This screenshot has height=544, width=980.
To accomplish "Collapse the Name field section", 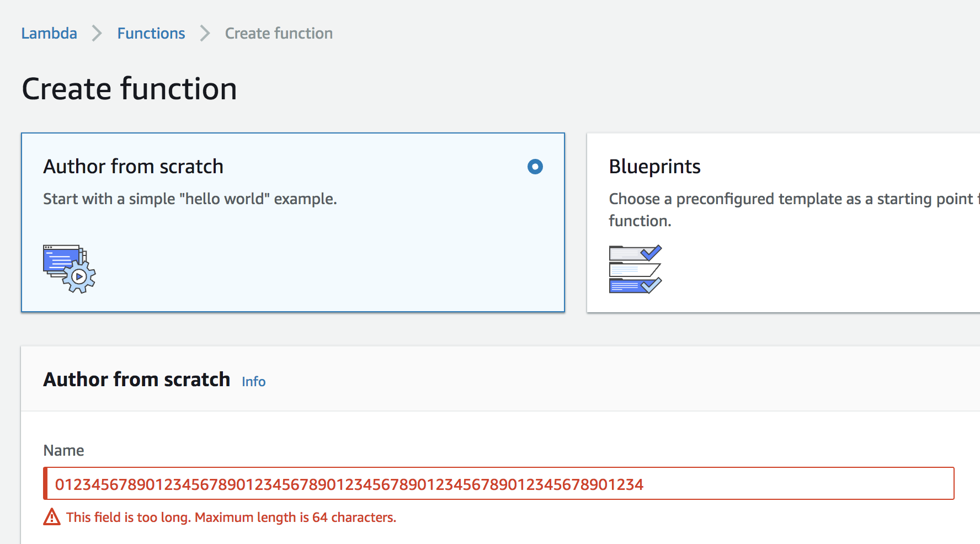I will tap(63, 450).
